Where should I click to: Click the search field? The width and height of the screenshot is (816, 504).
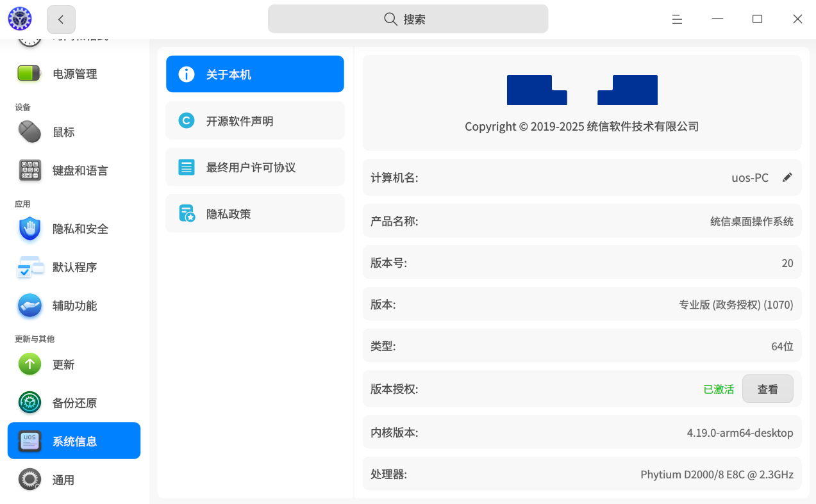tap(408, 19)
